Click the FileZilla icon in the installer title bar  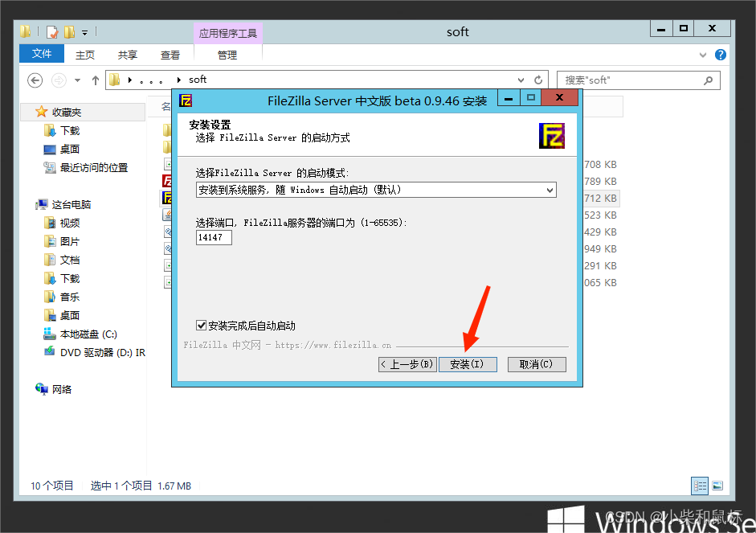[186, 100]
